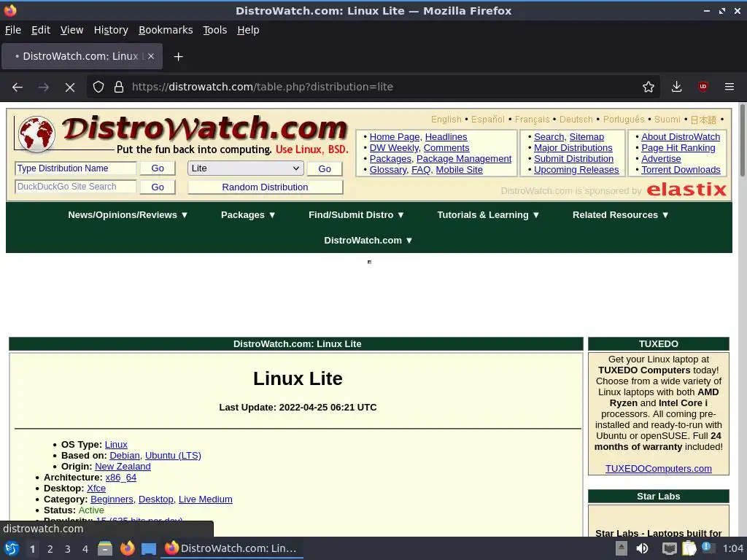747x560 pixels.
Task: Open the Firefox downloads panel
Action: 676,87
